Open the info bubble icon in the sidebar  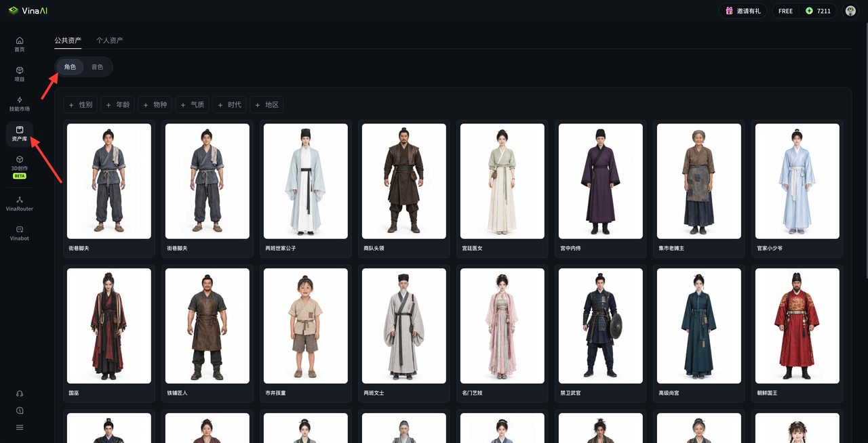coord(20,410)
